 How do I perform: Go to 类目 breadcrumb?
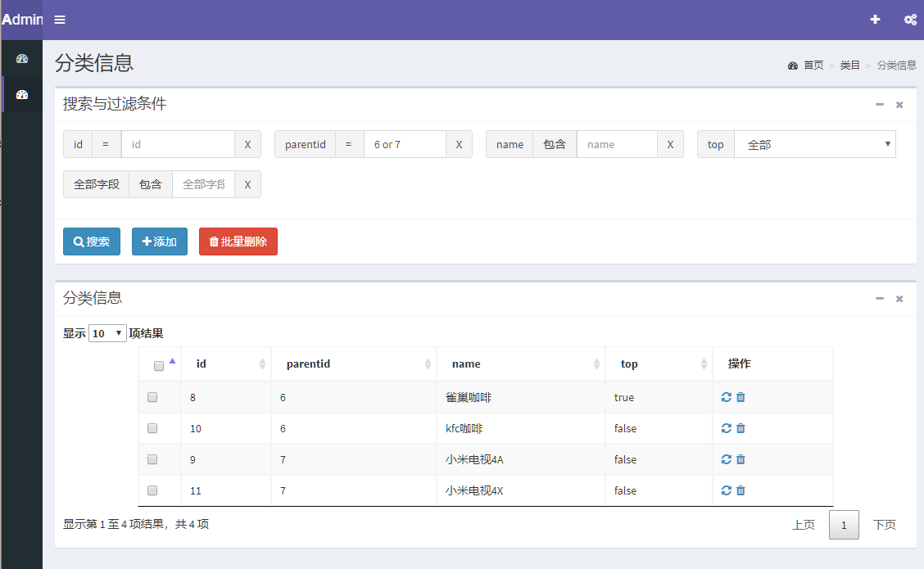tap(849, 65)
